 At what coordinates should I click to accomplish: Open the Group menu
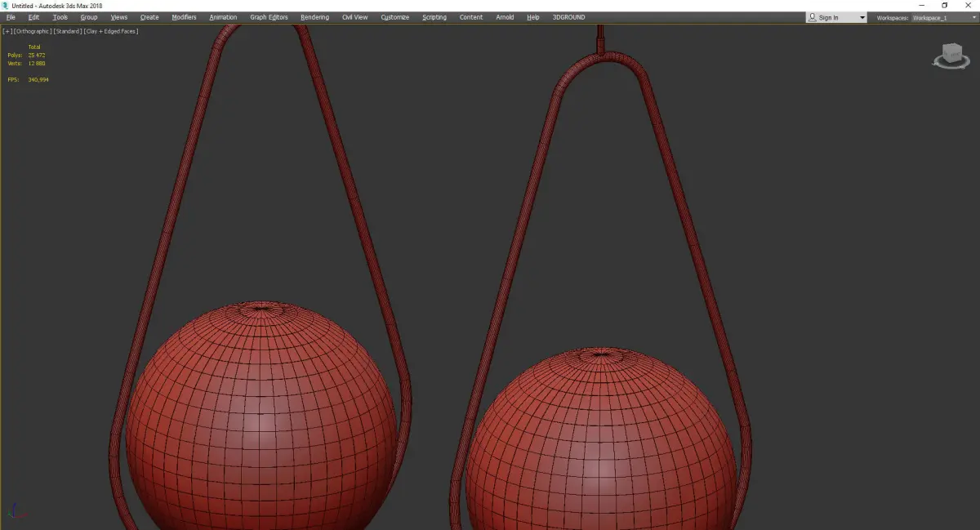pyautogui.click(x=89, y=17)
